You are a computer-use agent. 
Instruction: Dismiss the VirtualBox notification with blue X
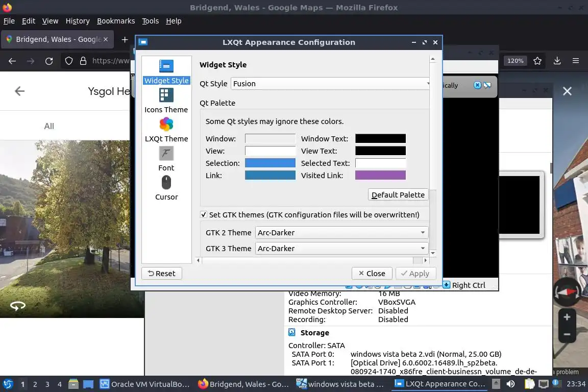[477, 85]
